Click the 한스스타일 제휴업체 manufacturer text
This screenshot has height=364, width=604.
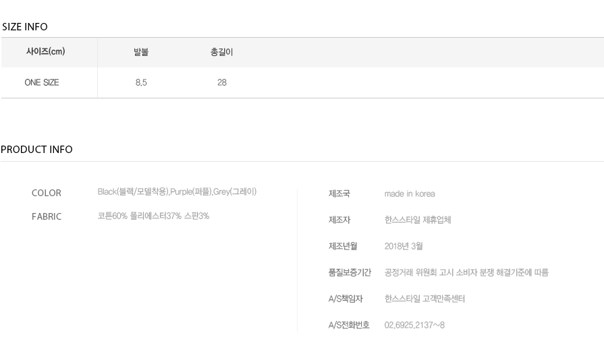pyautogui.click(x=418, y=220)
